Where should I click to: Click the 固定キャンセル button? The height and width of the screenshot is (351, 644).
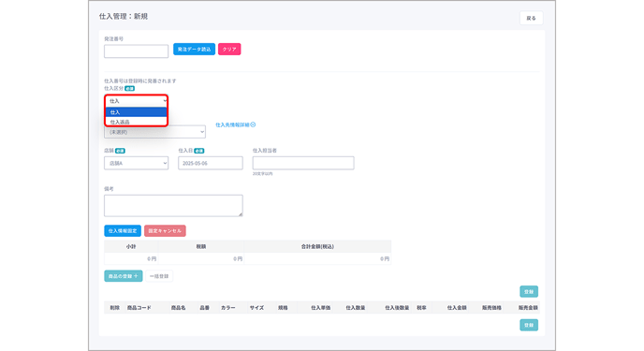[x=165, y=230]
